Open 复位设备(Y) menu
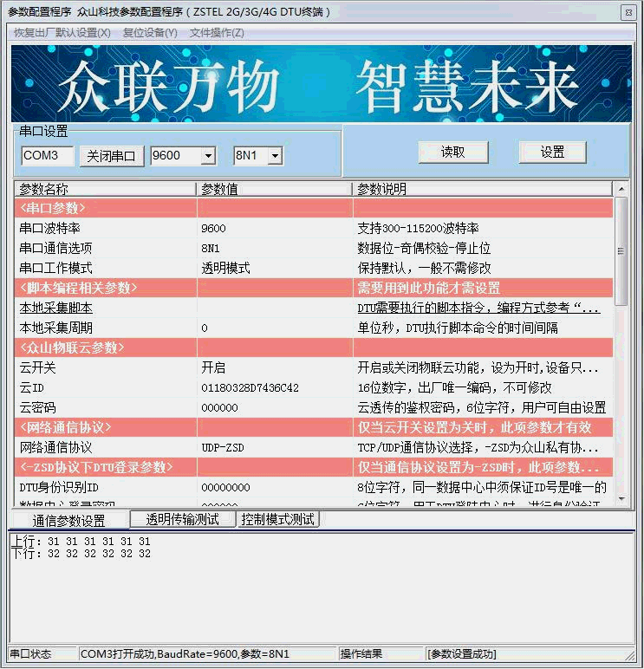Viewport: 644px width, 669px height. coord(150,33)
